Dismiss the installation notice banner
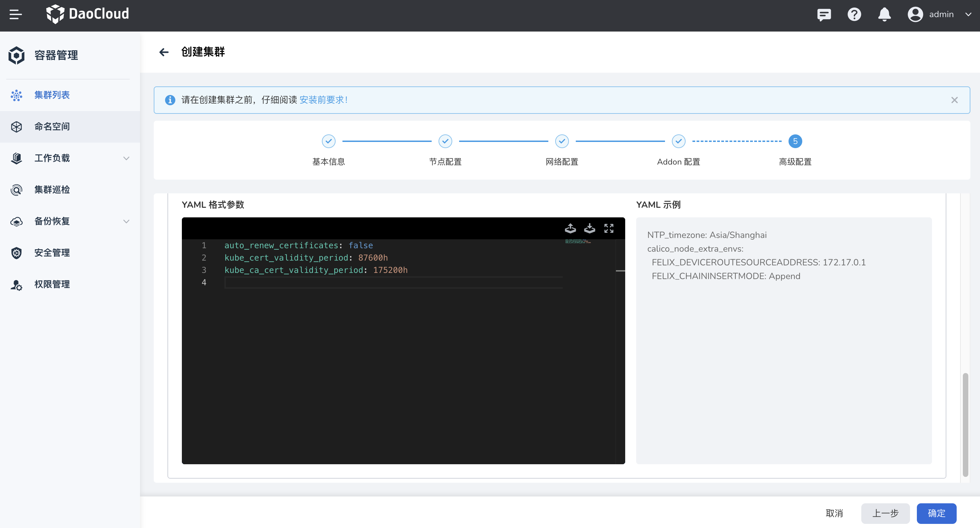 click(x=955, y=100)
